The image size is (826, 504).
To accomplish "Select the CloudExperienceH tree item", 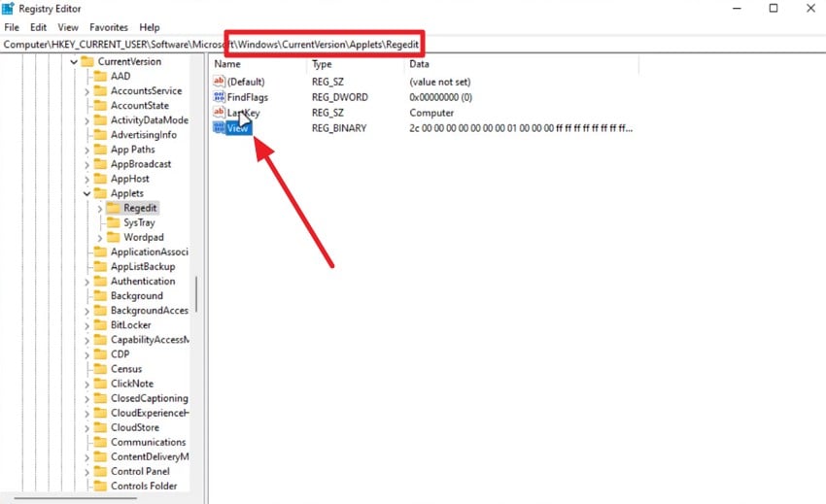I will (x=150, y=413).
